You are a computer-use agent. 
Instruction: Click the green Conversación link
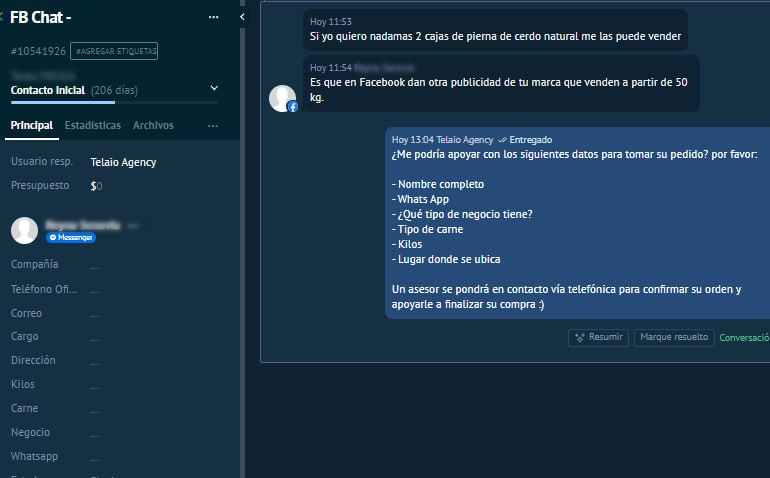[x=745, y=338]
